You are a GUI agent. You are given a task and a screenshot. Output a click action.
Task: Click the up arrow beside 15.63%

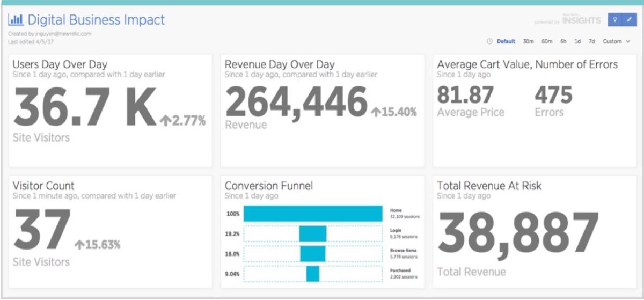[80, 245]
